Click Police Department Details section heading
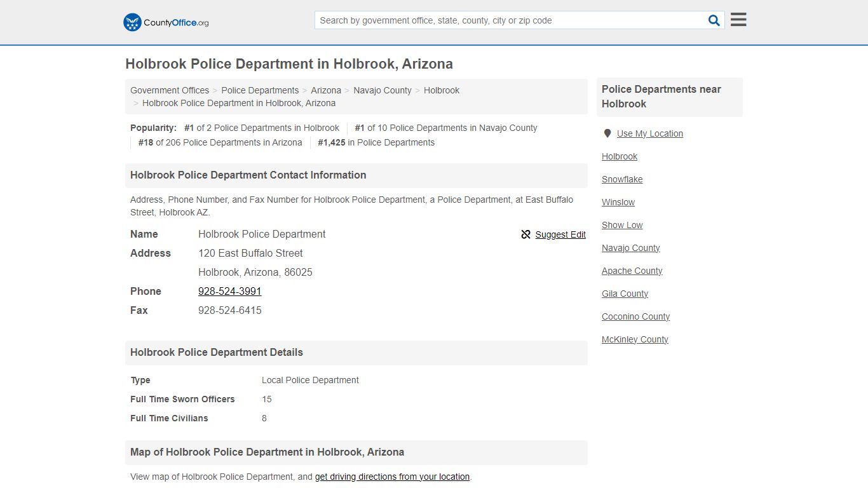The width and height of the screenshot is (868, 488). pyautogui.click(x=217, y=352)
